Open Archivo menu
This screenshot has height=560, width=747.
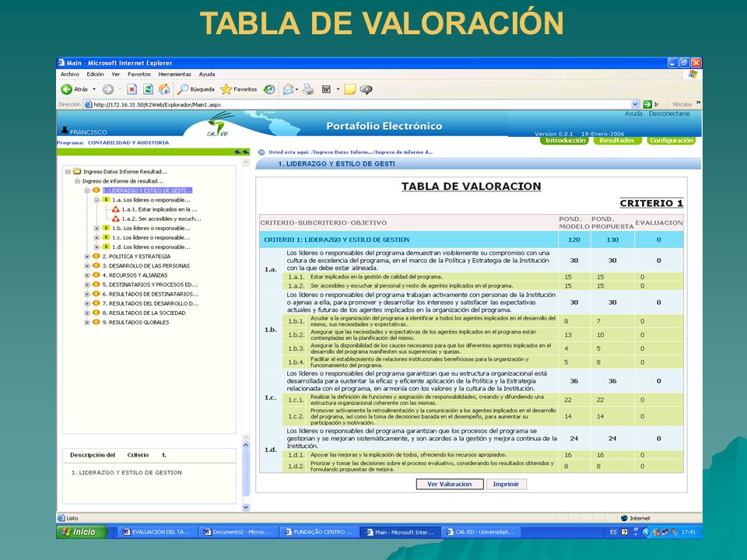(x=69, y=75)
